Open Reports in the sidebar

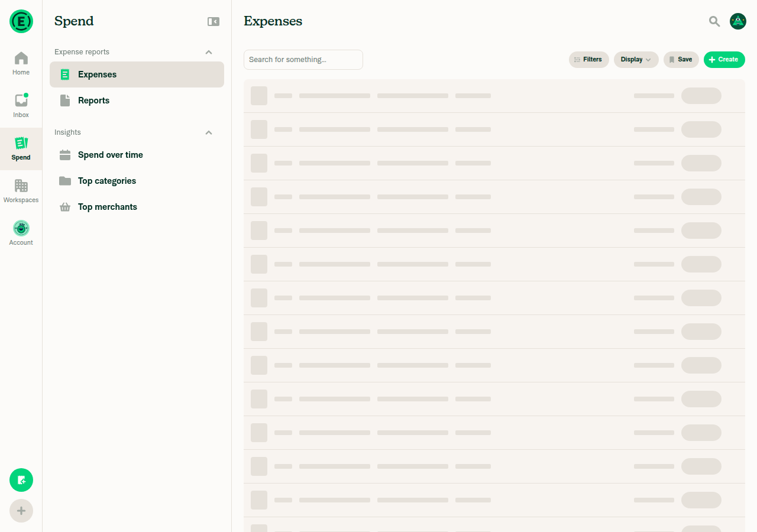pyautogui.click(x=137, y=100)
